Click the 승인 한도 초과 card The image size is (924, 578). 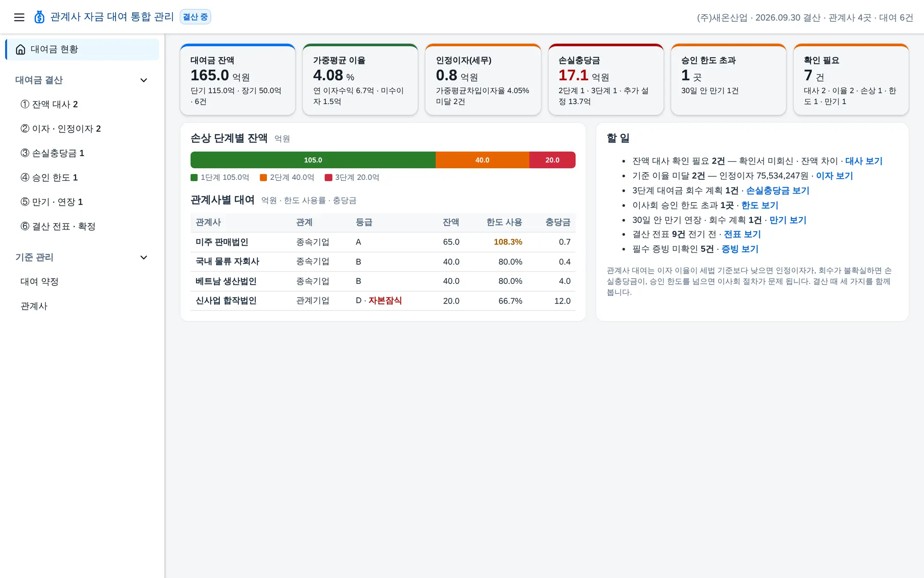tap(729, 80)
